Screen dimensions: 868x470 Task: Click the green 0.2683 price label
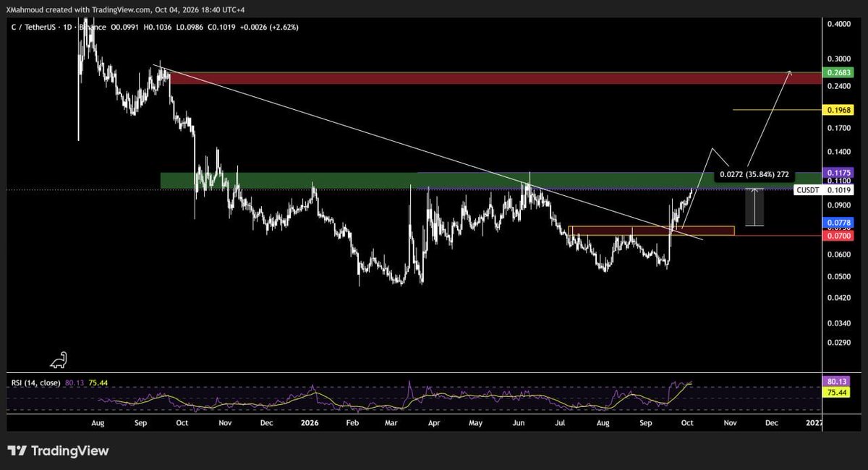840,74
